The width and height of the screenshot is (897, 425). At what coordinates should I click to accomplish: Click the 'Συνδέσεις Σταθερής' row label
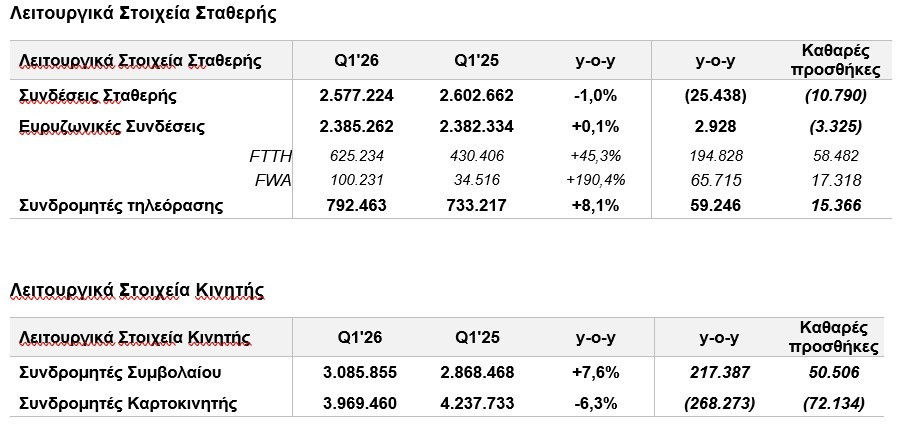pyautogui.click(x=98, y=96)
